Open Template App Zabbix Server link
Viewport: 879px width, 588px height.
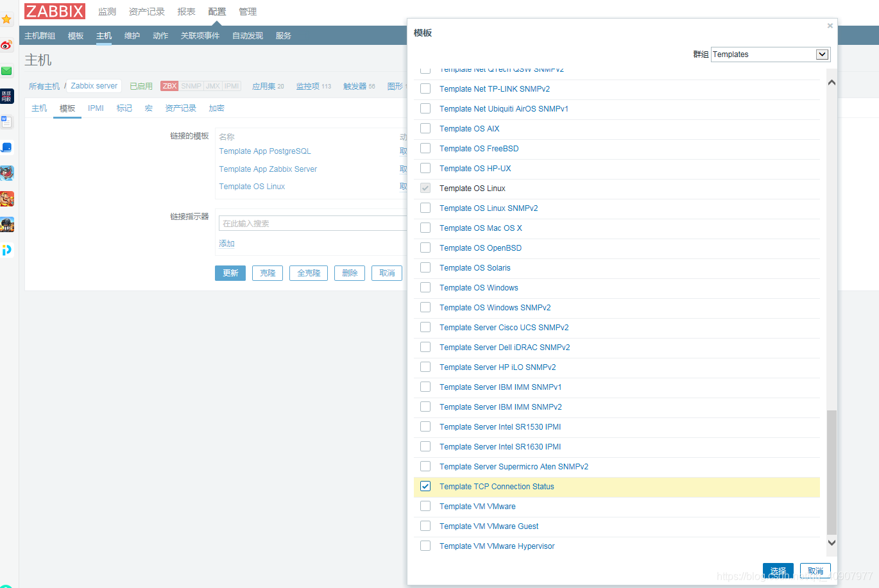(x=268, y=169)
